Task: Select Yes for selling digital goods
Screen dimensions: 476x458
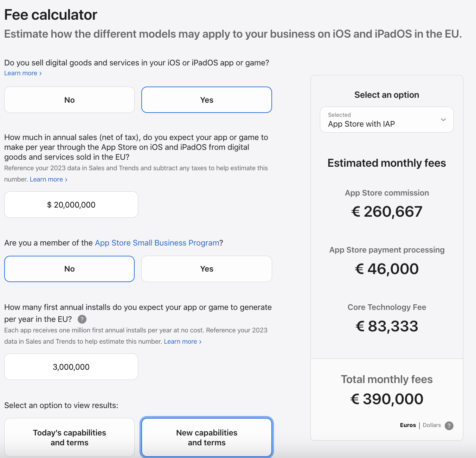Action: click(207, 100)
